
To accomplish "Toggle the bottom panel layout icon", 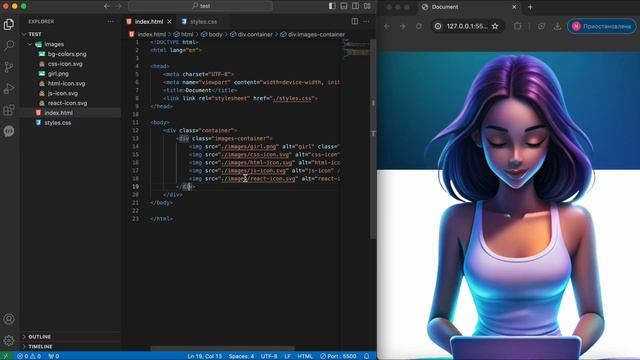I will (344, 6).
